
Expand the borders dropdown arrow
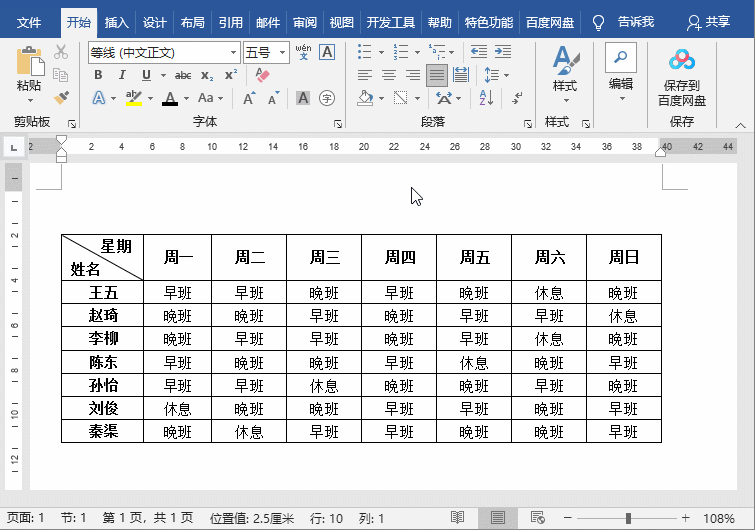point(417,98)
